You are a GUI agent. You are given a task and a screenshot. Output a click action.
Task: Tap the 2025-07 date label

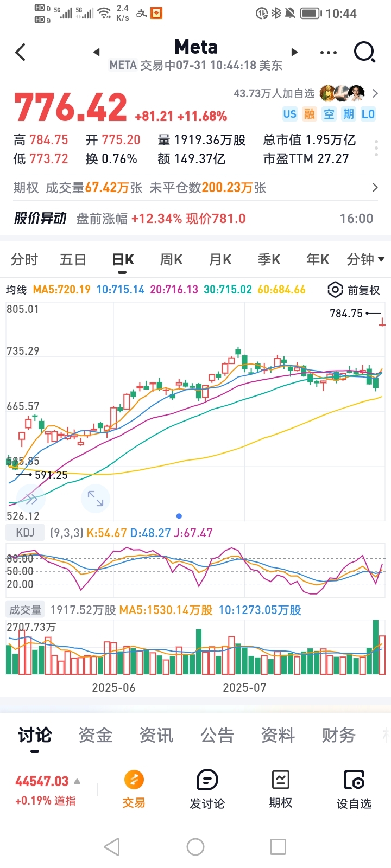[244, 687]
